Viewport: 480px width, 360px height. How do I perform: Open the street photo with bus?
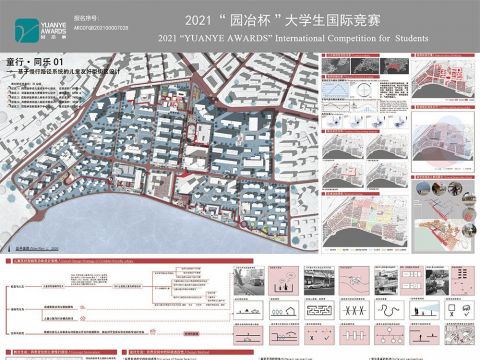249,282
